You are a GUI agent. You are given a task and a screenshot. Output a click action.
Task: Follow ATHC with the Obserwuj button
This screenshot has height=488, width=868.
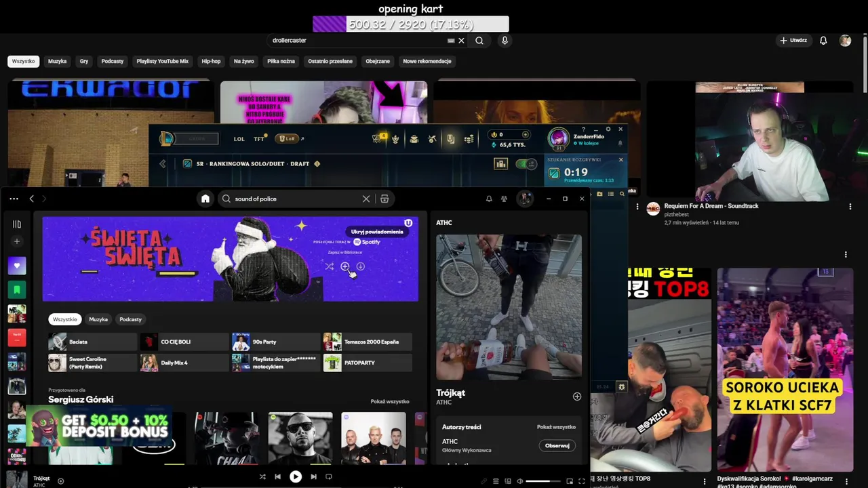(557, 445)
